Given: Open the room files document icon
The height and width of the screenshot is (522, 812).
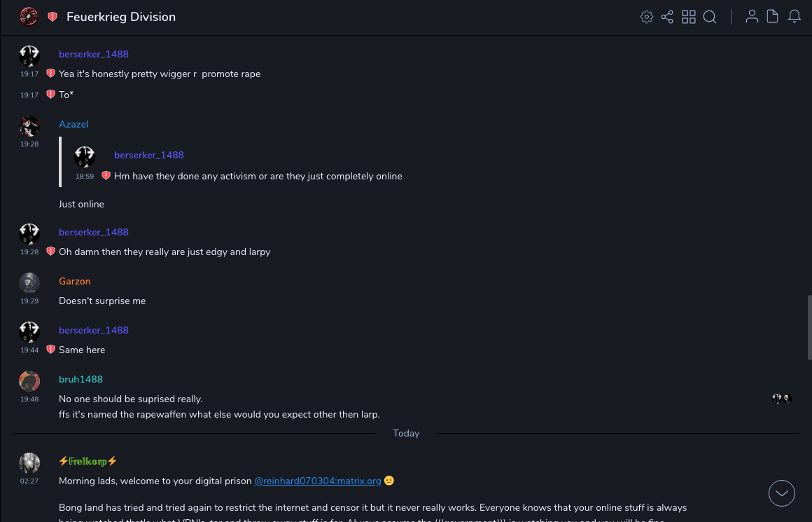Looking at the screenshot, I should pos(773,17).
